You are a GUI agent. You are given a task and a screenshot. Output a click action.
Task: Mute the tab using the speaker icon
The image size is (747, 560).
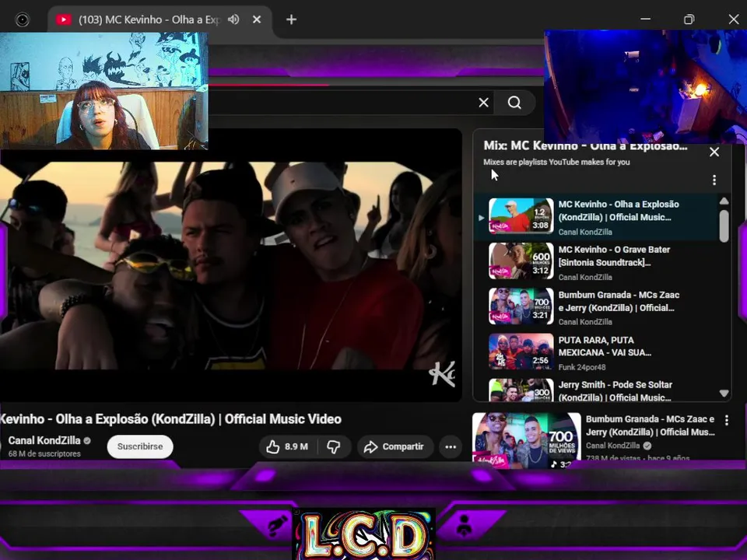pyautogui.click(x=233, y=19)
